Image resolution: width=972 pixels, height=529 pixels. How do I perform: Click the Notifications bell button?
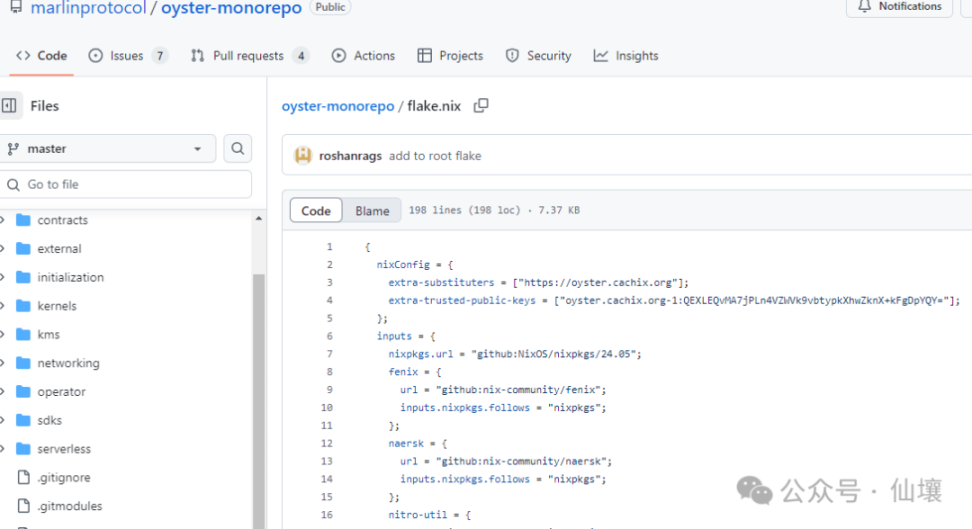click(899, 7)
